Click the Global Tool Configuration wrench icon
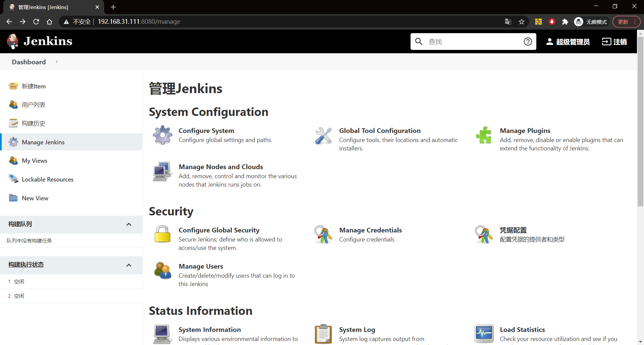The image size is (644, 345). (x=323, y=135)
